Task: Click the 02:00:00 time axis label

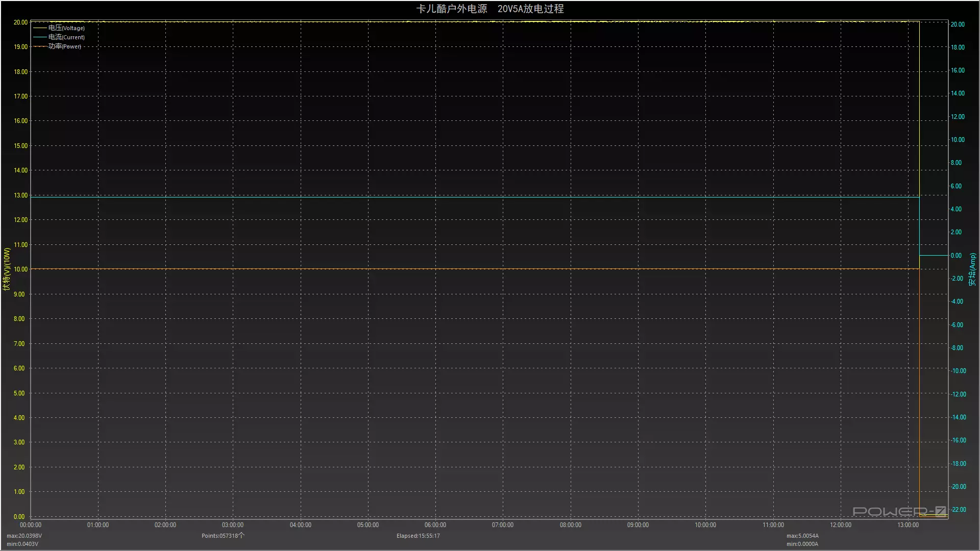Action: (x=165, y=525)
